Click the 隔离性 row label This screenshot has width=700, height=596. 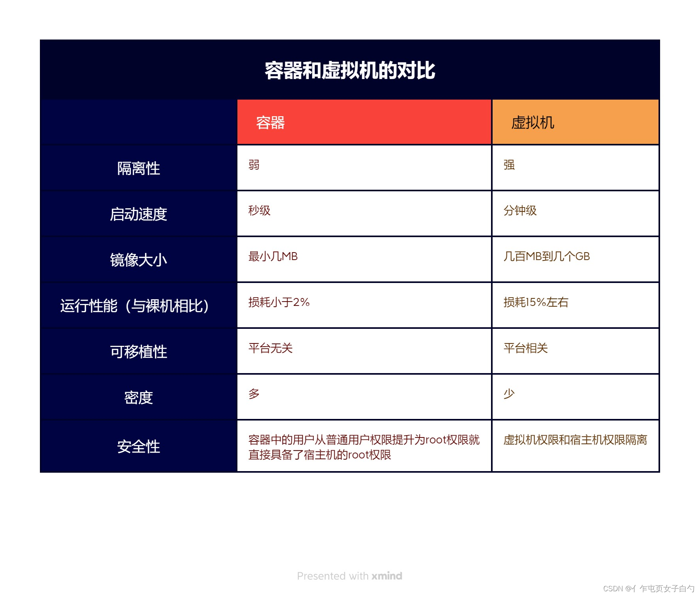pos(138,168)
